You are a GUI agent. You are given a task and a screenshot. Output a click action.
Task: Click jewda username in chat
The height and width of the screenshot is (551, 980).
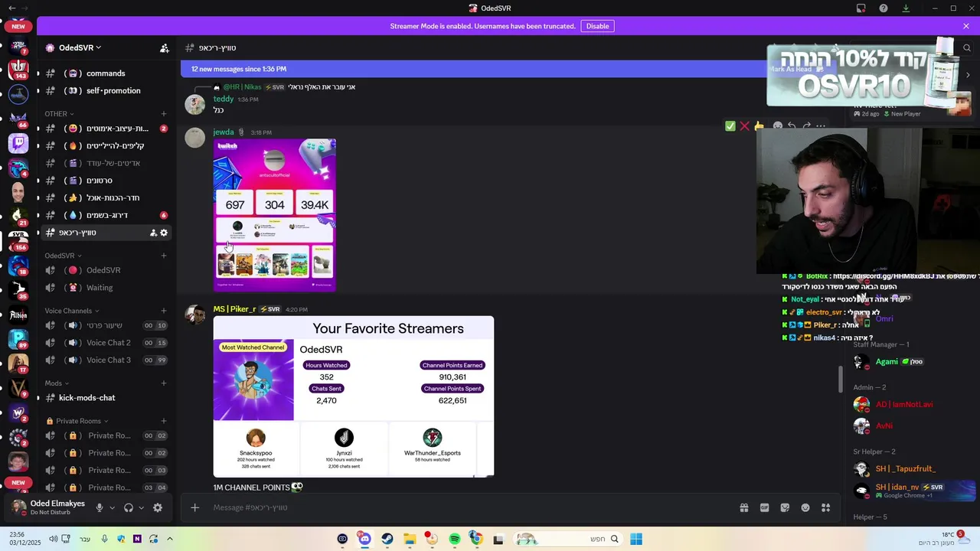pyautogui.click(x=224, y=132)
